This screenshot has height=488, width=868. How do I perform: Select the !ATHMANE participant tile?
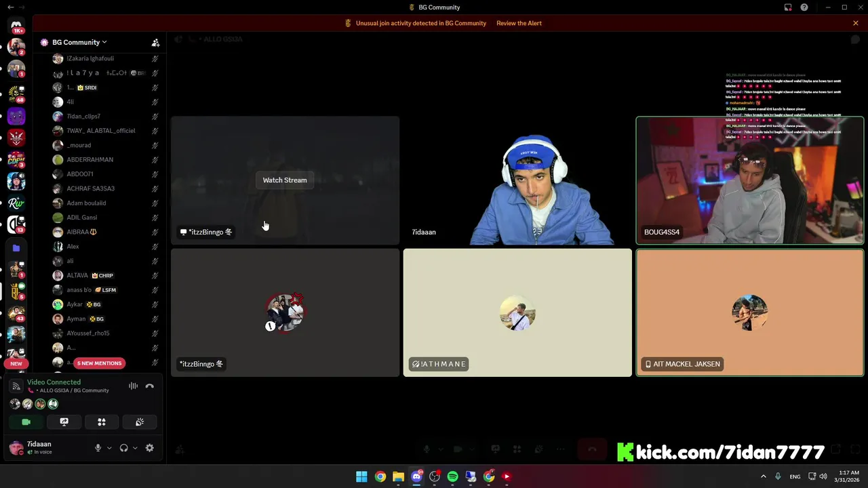517,312
